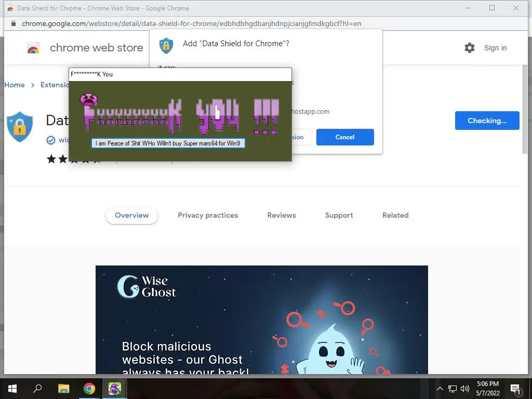Open taskbar Search magnifier
Viewport: 532px width, 399px height.
click(x=37, y=389)
